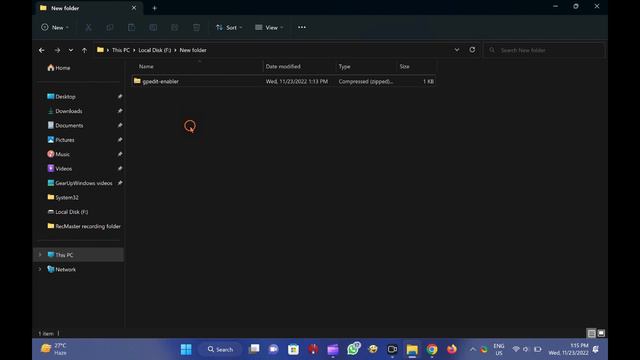Switch to large thumbnails view icon
Image resolution: width=640 pixels, height=360 pixels.
[601, 333]
